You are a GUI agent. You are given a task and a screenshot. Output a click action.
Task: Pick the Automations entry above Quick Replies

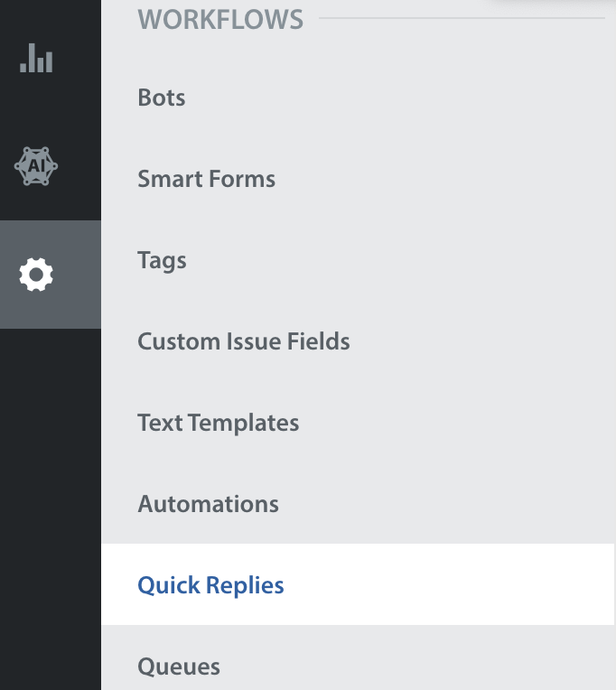tap(208, 504)
